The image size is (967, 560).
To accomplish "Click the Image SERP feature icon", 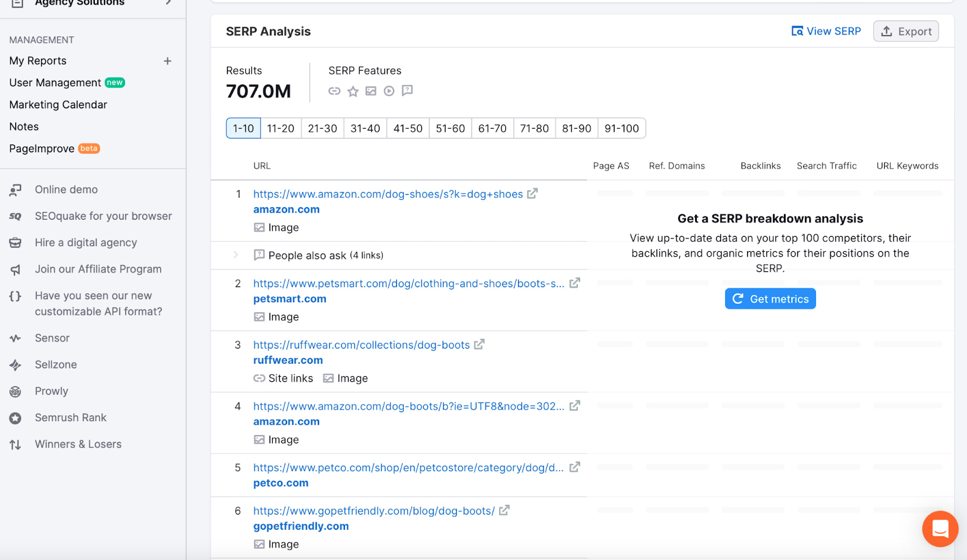I will 371,91.
